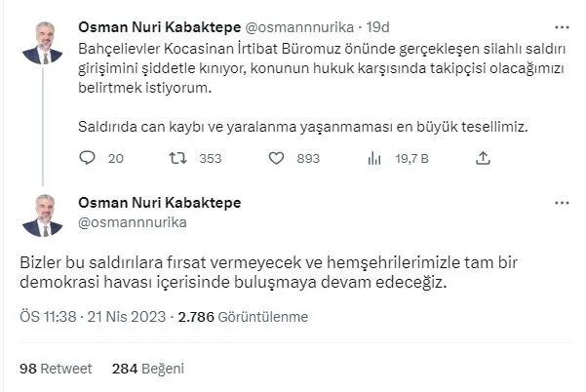Click the reply icon on first tweet
586x392 pixels.
tap(87, 159)
